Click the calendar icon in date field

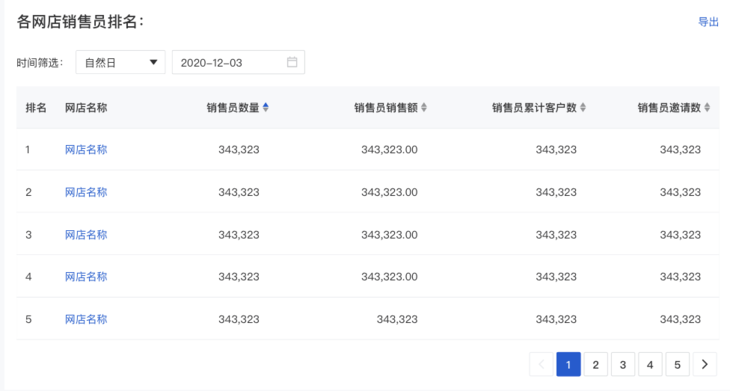point(292,62)
